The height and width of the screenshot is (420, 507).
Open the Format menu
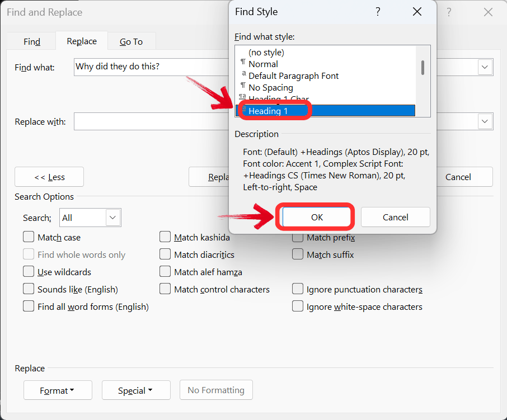pos(58,390)
